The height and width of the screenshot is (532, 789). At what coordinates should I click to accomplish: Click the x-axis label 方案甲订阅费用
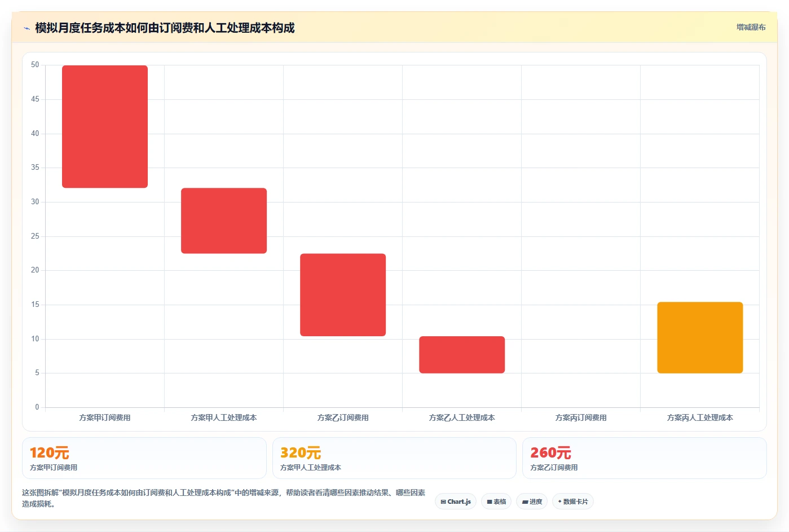click(x=105, y=417)
